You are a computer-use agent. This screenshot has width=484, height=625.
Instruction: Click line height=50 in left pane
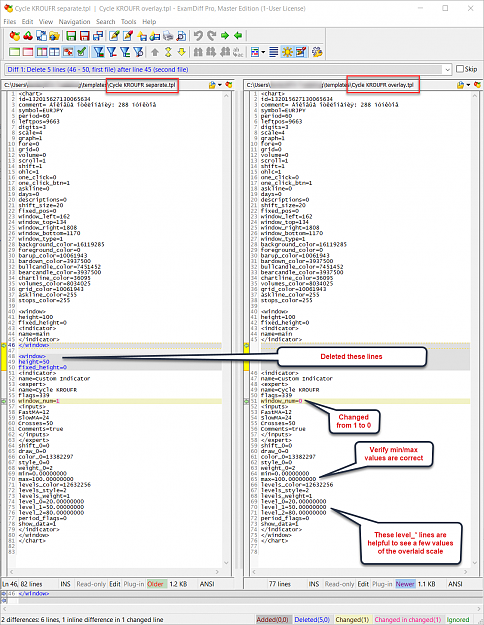point(34,362)
